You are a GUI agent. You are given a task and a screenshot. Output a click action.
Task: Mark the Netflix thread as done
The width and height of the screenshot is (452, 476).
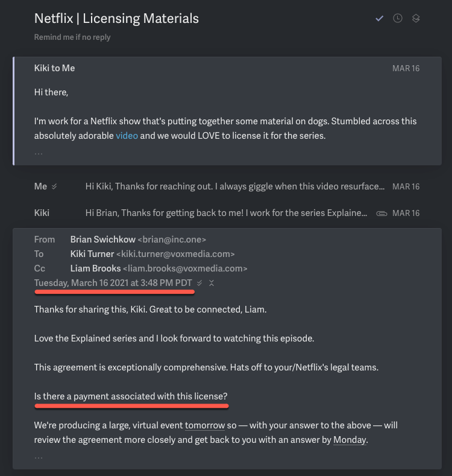(x=379, y=19)
